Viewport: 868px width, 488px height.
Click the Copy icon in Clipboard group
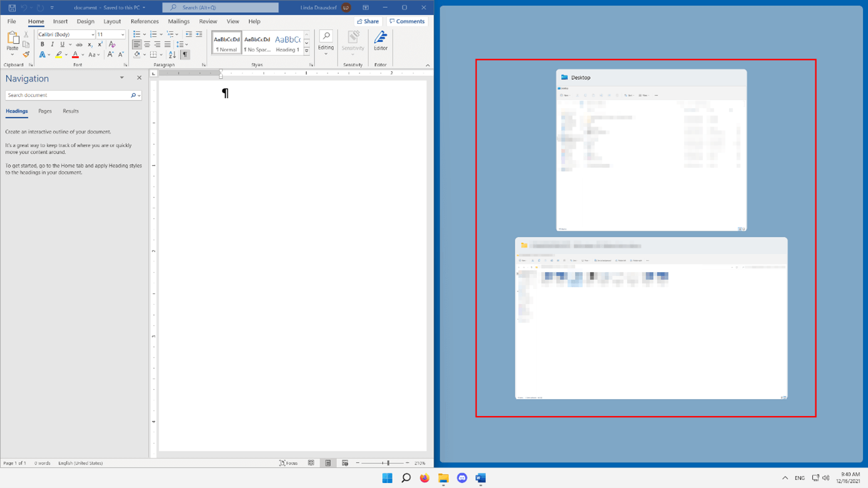pyautogui.click(x=26, y=44)
